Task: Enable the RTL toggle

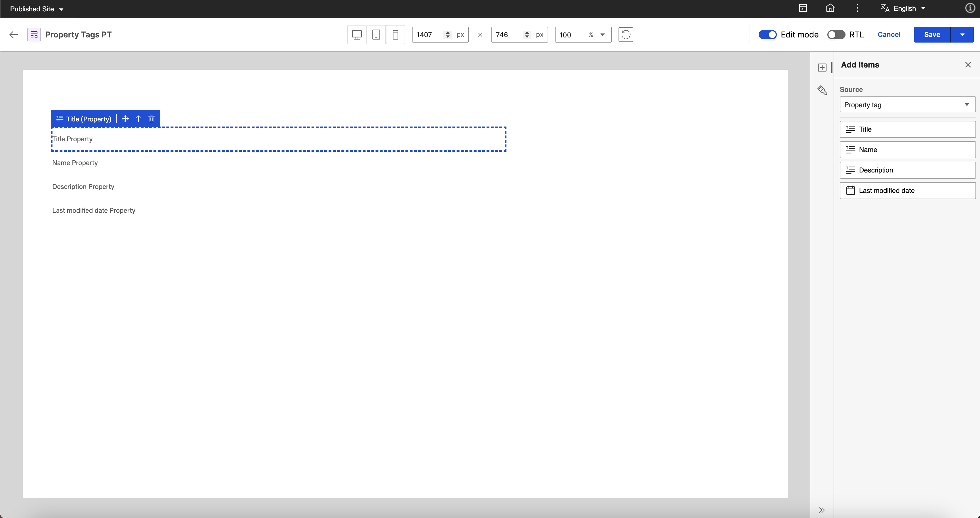Action: pos(836,35)
